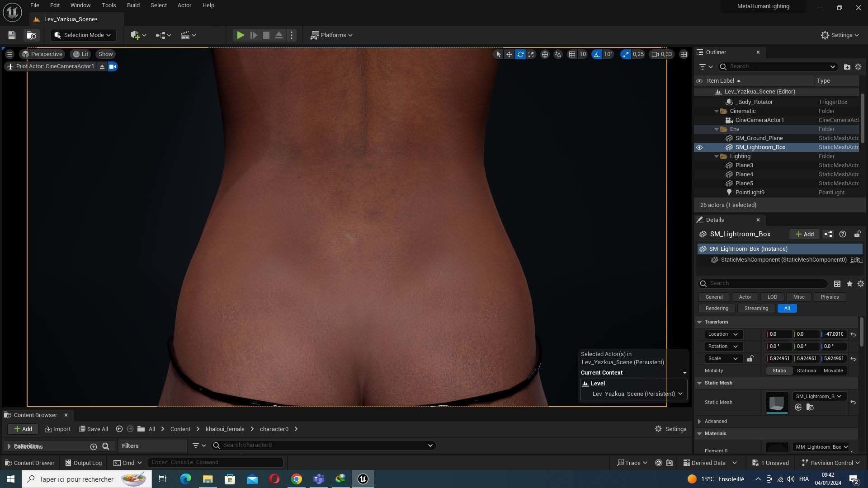Toggle visibility eye of SM_Lightroom_Box
Viewport: 868px width, 488px height.
click(x=699, y=147)
